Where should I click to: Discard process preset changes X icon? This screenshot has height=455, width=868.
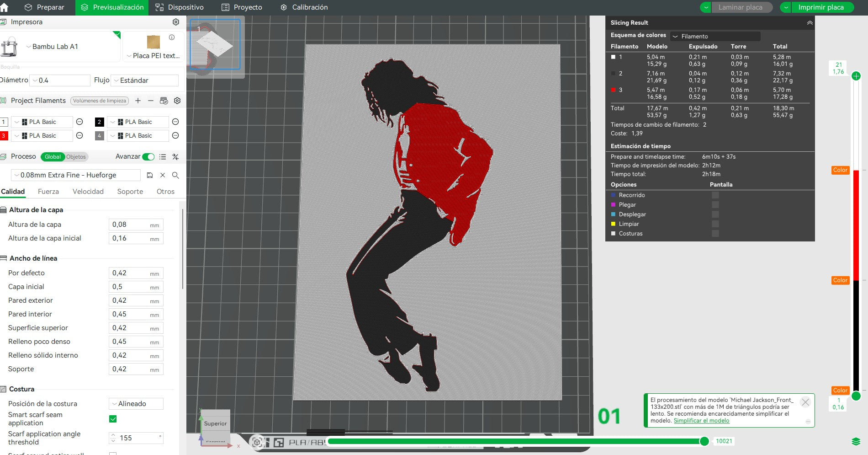[x=163, y=175]
